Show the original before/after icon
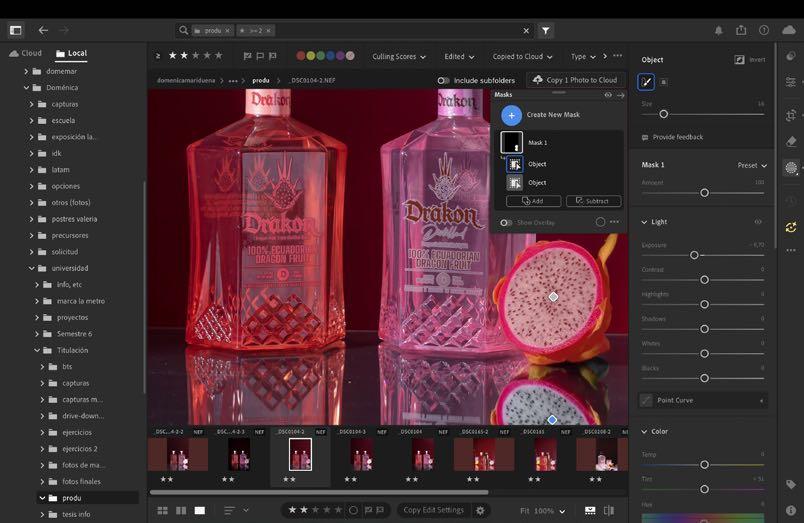This screenshot has width=804, height=523. coord(609,510)
